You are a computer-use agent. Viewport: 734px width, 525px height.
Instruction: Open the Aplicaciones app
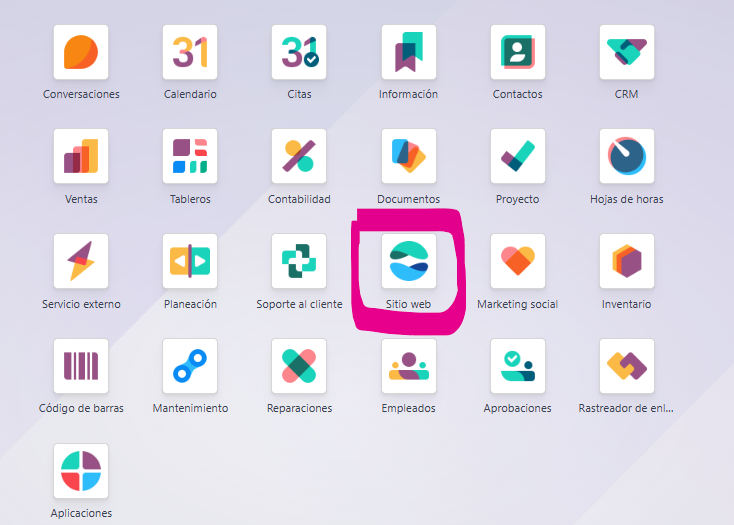click(x=81, y=471)
